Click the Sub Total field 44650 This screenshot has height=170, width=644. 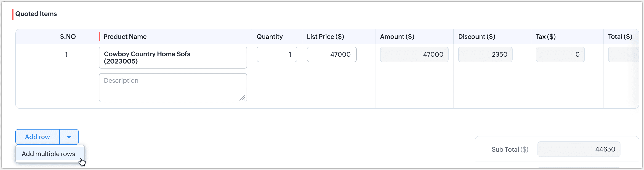tap(578, 149)
